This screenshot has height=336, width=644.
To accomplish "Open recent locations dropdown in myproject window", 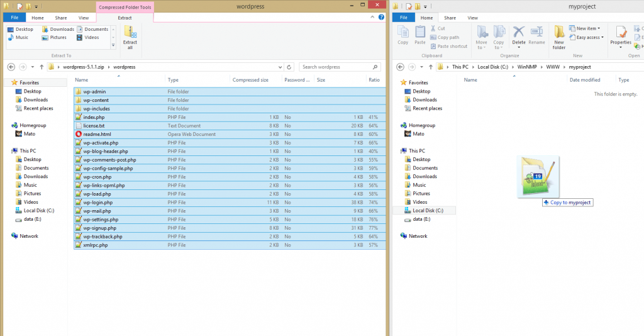I will click(421, 67).
